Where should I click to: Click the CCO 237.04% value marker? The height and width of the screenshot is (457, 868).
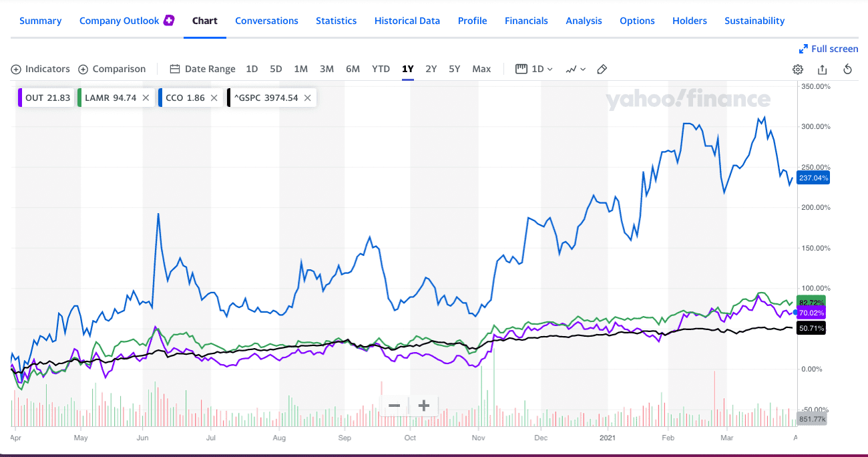pyautogui.click(x=814, y=178)
